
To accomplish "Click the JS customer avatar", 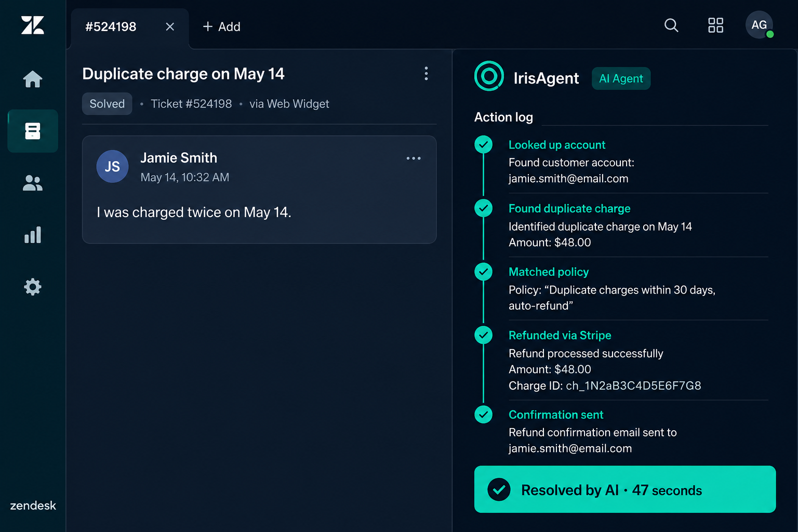I will pos(112,166).
